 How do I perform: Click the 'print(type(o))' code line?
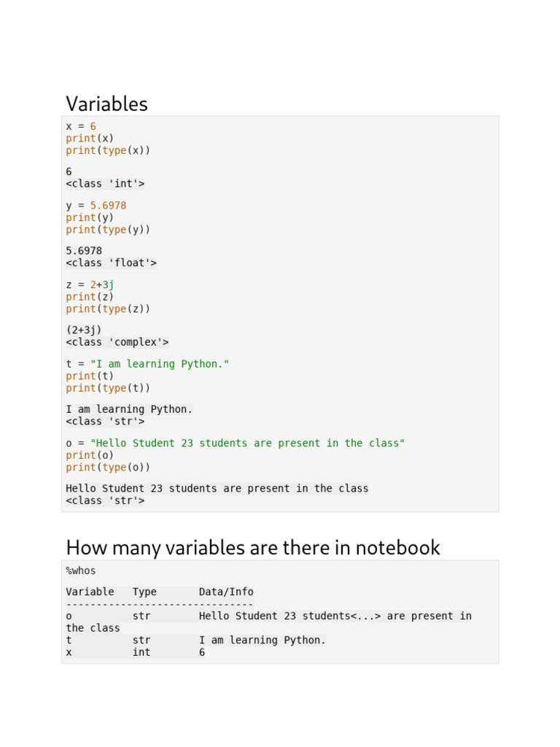pyautogui.click(x=108, y=467)
